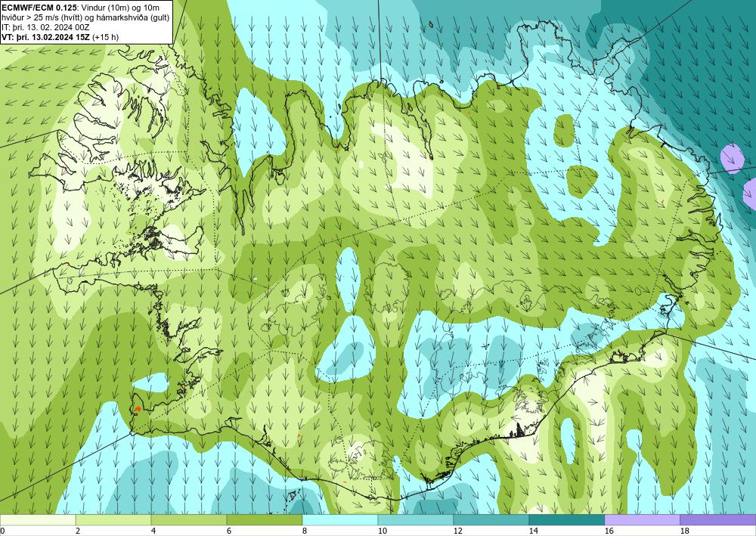The width and height of the screenshot is (756, 536).
Task: Click the "VT: þri. 13.02.2024 15Z" valid time
Action: point(46,37)
